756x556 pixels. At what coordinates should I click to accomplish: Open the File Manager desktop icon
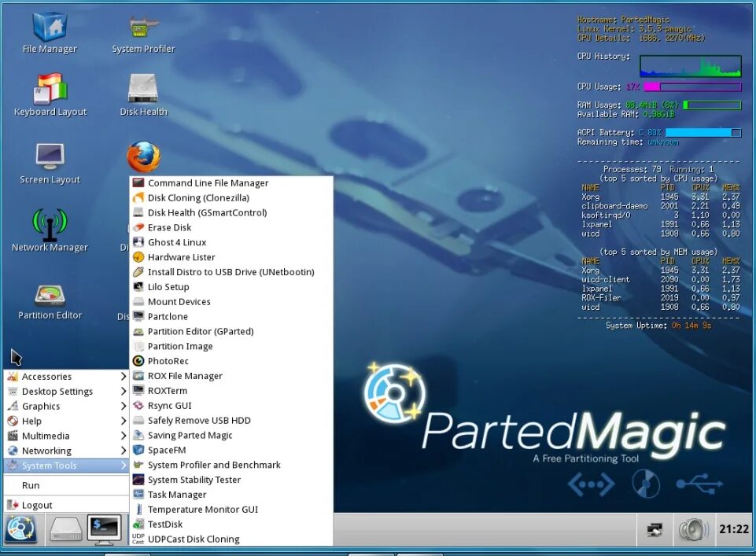coord(50,33)
